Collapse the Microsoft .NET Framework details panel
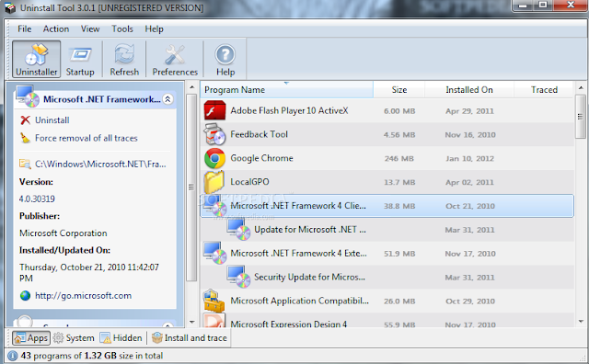The height and width of the screenshot is (364, 589). 167,99
